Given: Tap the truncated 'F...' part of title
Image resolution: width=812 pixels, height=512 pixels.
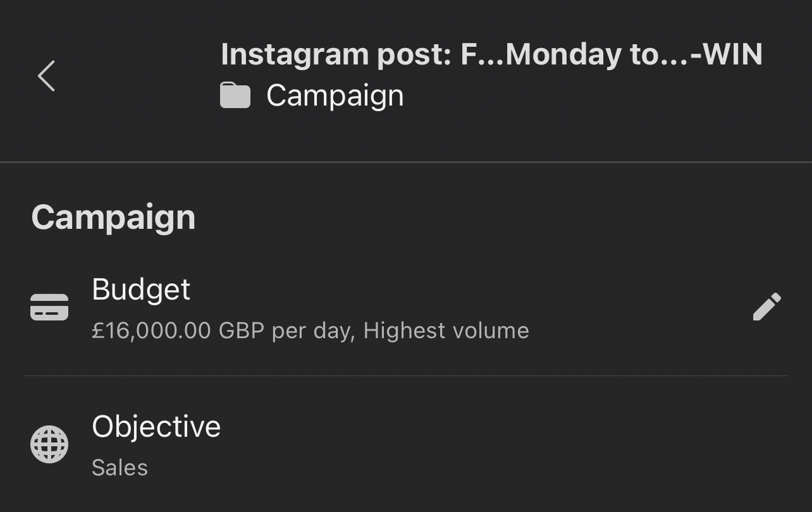Looking at the screenshot, I should (482, 54).
